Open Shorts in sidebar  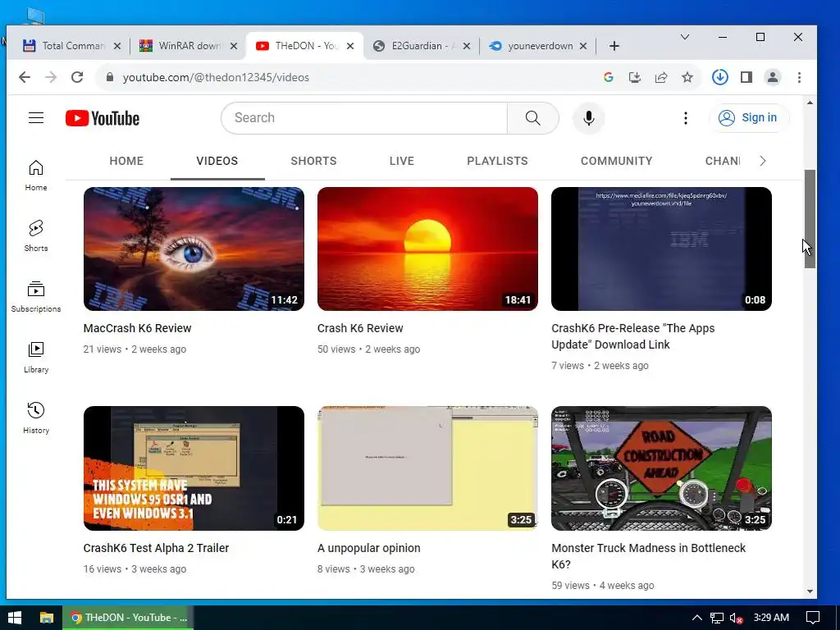coord(36,235)
